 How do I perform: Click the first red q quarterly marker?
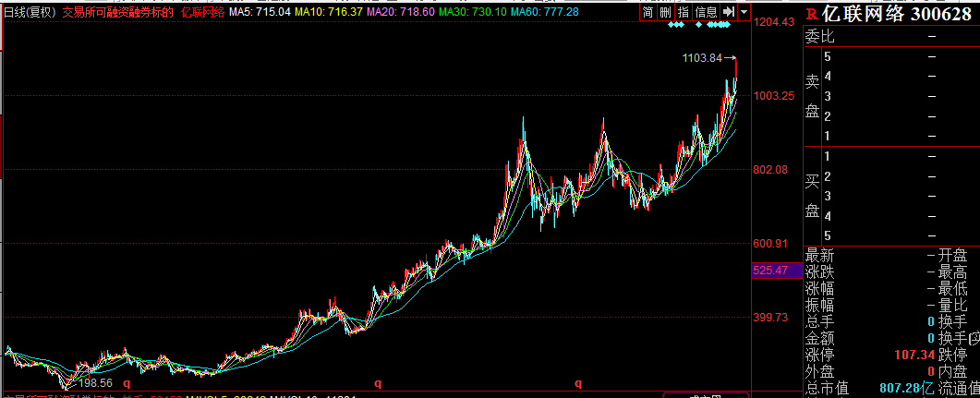(x=127, y=383)
